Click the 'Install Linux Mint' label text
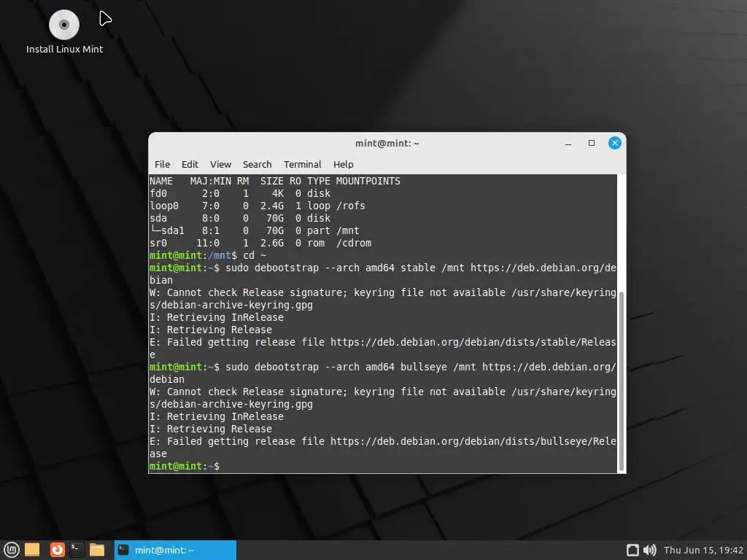 [x=64, y=49]
